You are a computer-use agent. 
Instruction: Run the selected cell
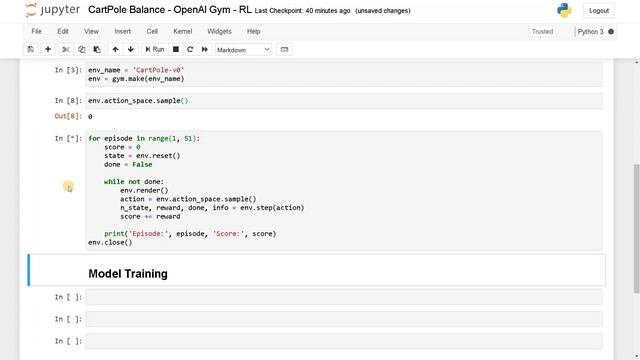click(154, 49)
